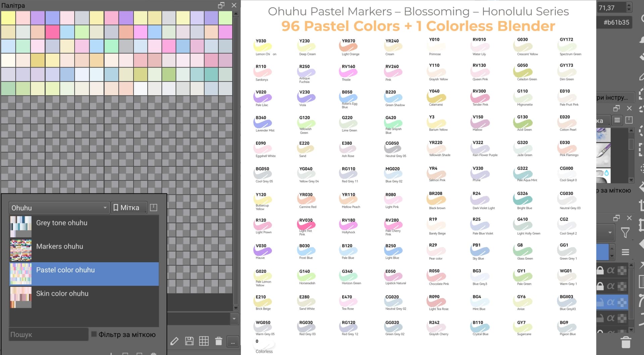
Task: Increase layer opacity with the up stepper
Action: coord(612,249)
